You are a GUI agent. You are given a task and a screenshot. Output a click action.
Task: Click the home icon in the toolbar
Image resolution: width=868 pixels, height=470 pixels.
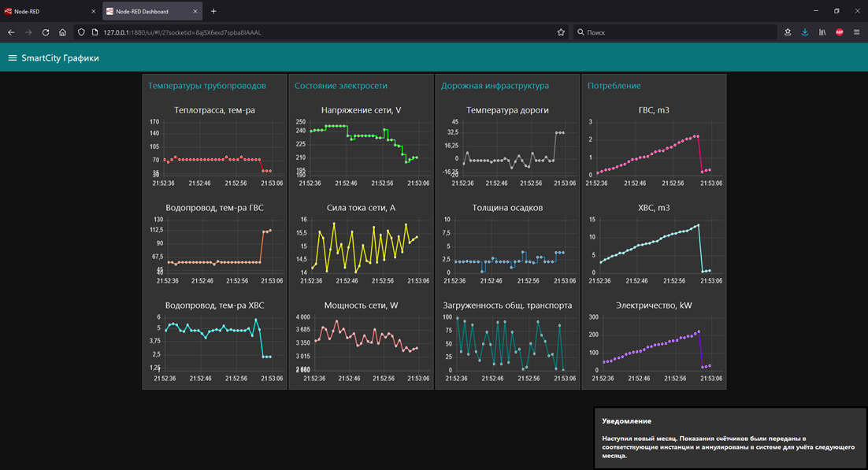tap(63, 32)
